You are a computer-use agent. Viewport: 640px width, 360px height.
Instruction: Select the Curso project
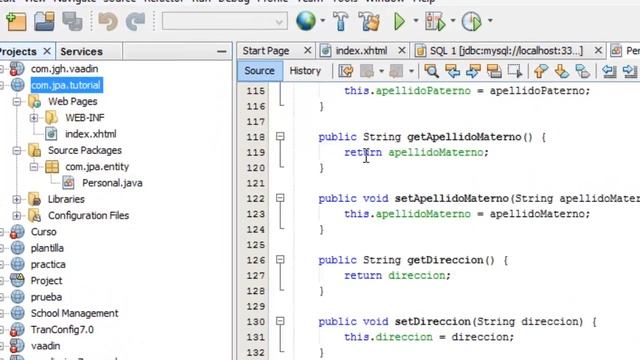43,231
